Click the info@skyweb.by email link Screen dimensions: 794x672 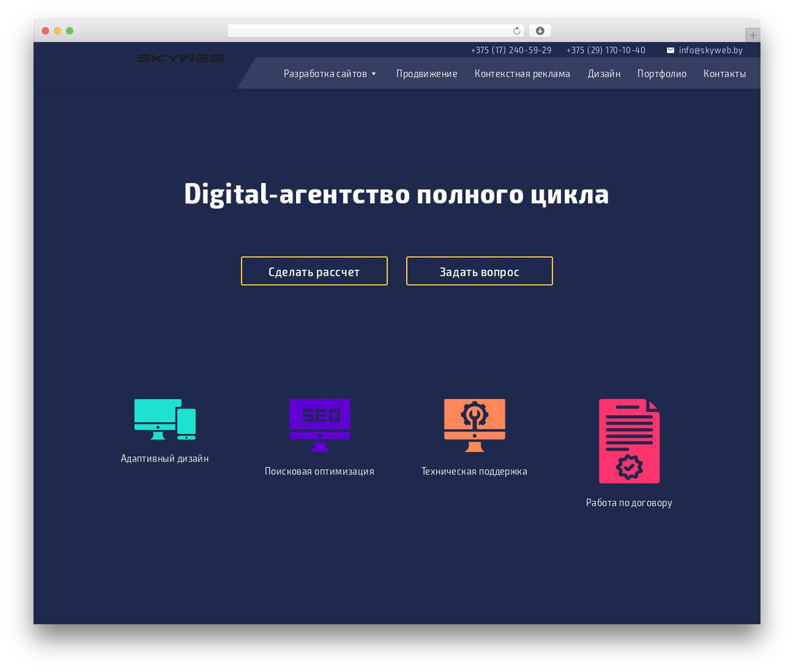pyautogui.click(x=711, y=50)
